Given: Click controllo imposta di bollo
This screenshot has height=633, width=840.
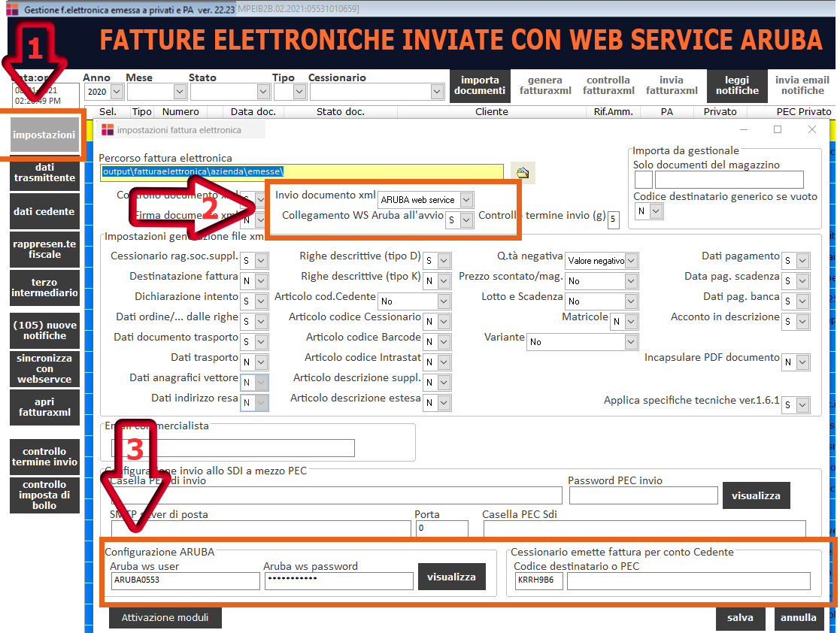Looking at the screenshot, I should pos(44,495).
